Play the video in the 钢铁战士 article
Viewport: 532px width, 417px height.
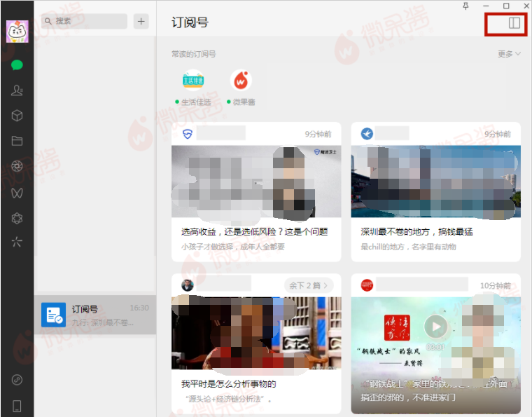436,326
